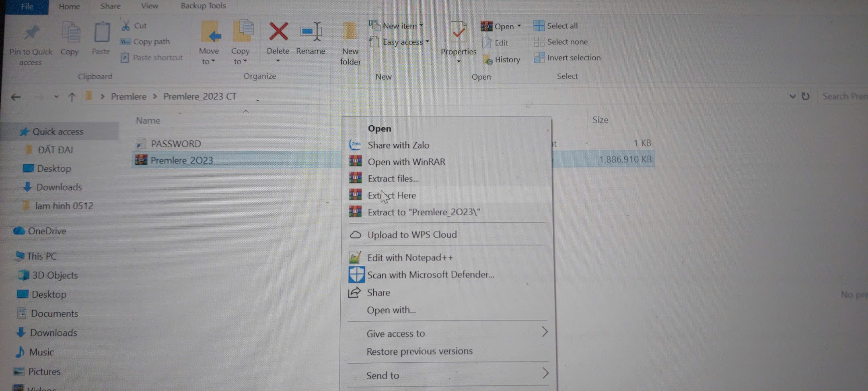Click Invert selection in the ribbon
The width and height of the screenshot is (868, 391).
[x=573, y=58]
